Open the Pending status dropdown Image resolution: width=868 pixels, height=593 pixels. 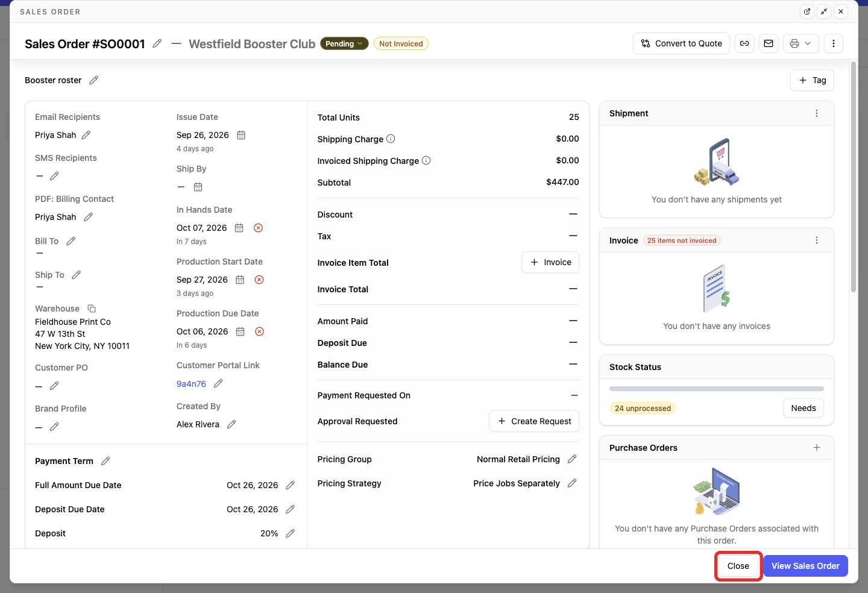point(344,43)
